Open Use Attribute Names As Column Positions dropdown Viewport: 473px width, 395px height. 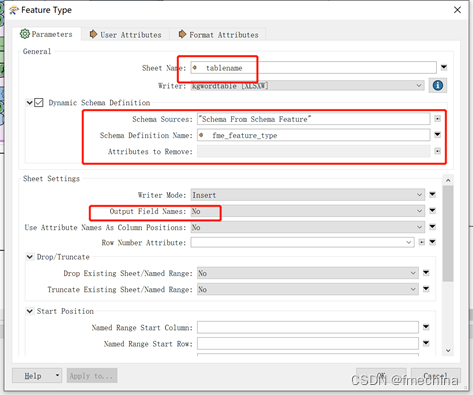[x=307, y=227]
